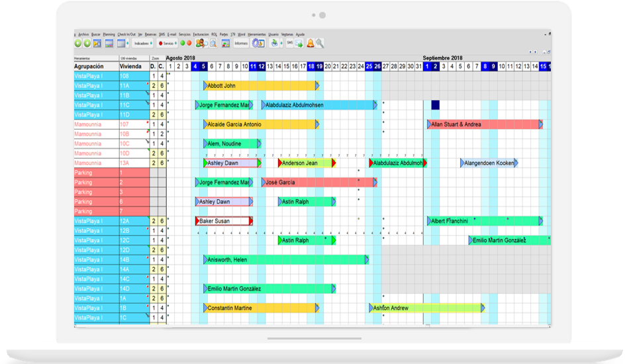
Task: Click the Septiembre 2018 month label
Action: [442, 58]
